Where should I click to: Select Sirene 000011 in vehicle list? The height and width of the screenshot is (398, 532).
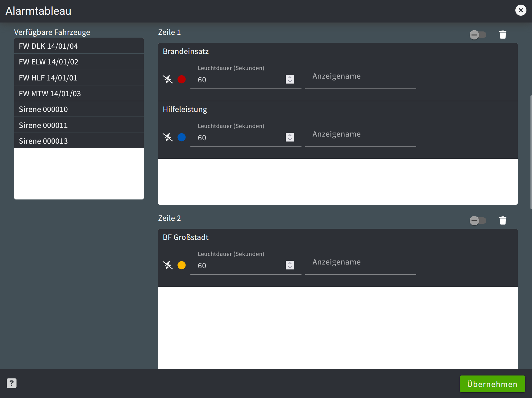point(79,125)
